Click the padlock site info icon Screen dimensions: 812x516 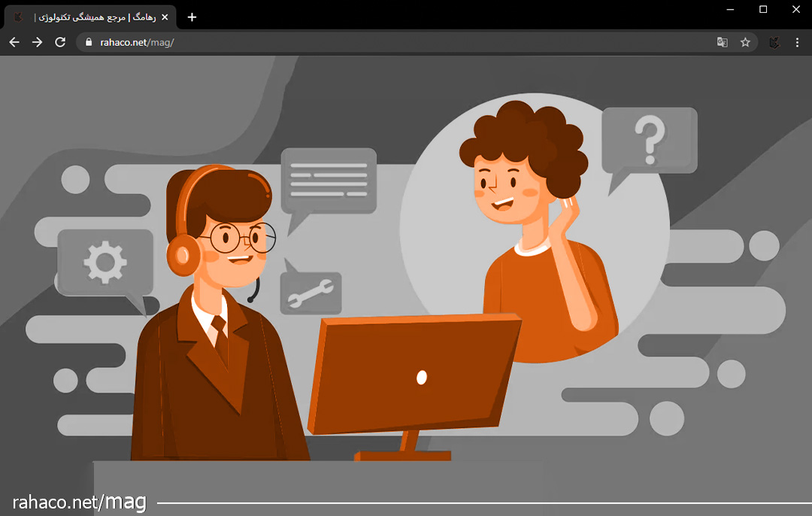tap(89, 43)
